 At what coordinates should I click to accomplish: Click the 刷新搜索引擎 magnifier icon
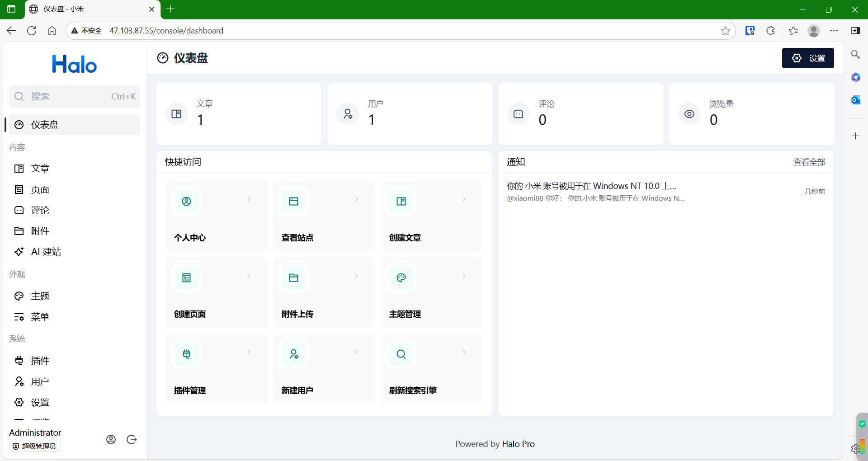coord(401,354)
